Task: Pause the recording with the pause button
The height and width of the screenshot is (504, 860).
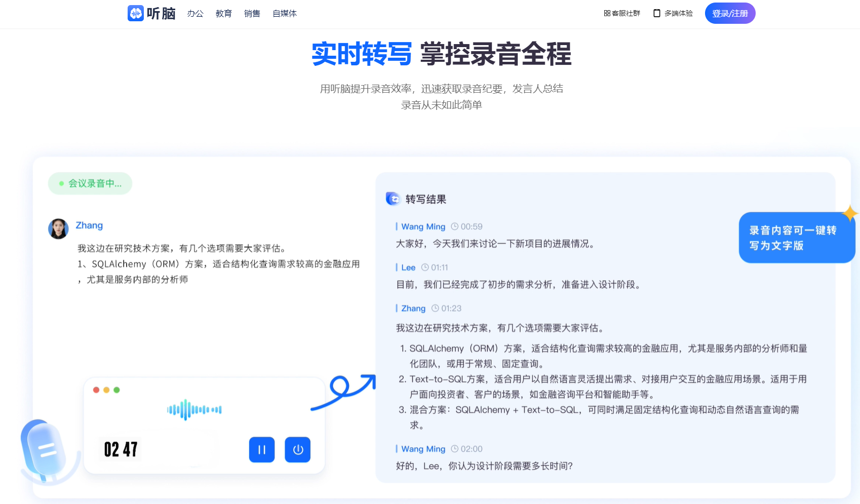Action: click(262, 450)
